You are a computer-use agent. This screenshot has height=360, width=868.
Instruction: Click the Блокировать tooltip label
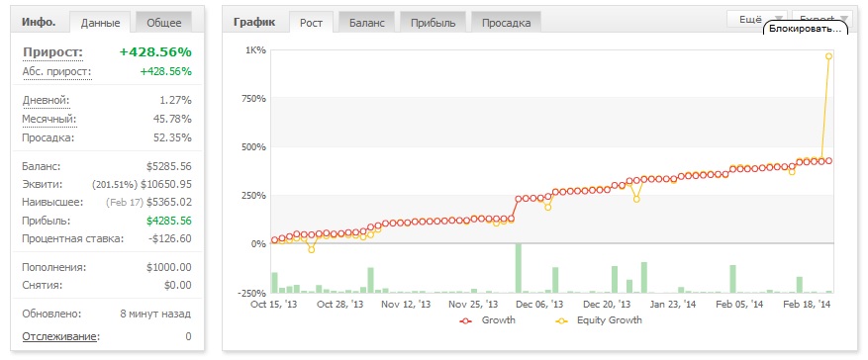(x=806, y=29)
